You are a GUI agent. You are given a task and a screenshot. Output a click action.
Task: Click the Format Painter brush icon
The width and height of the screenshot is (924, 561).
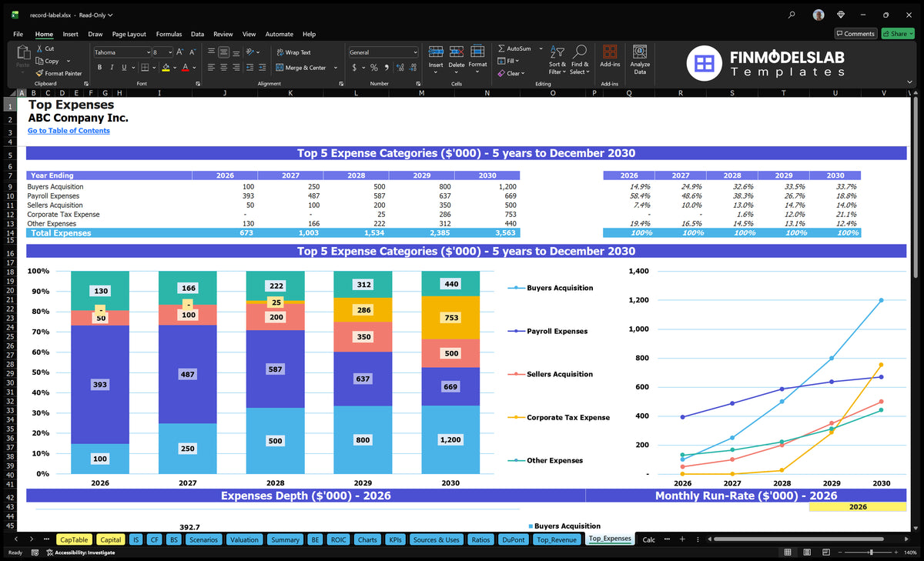[39, 74]
